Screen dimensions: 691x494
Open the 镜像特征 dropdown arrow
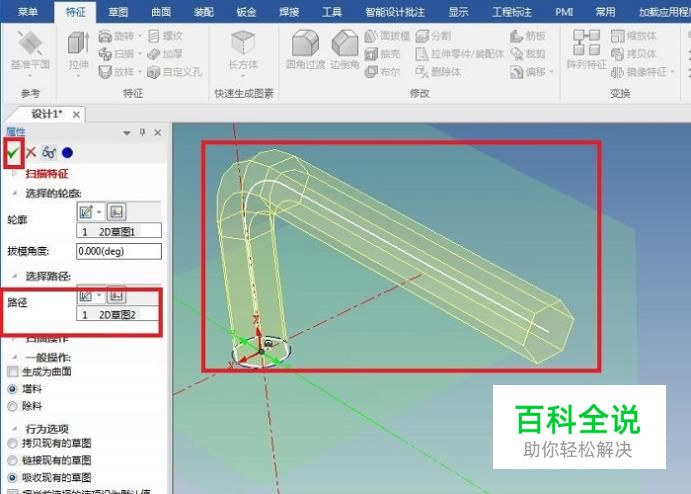coord(672,71)
